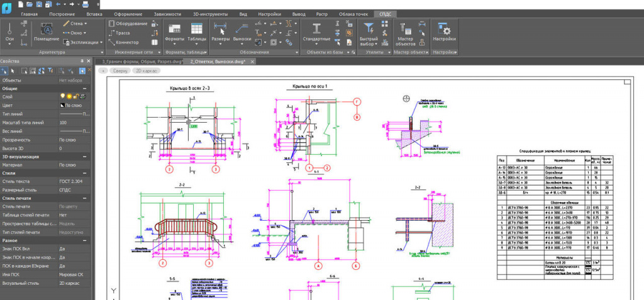Open the Таблицы (Tables) tool
This screenshot has width=644, height=300.
point(196,28)
